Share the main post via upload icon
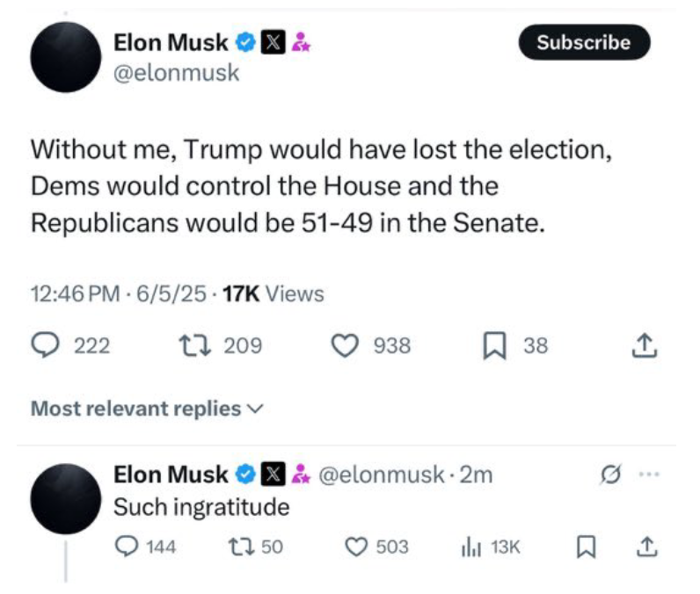Screen dimensions: 700x594 coord(645,346)
